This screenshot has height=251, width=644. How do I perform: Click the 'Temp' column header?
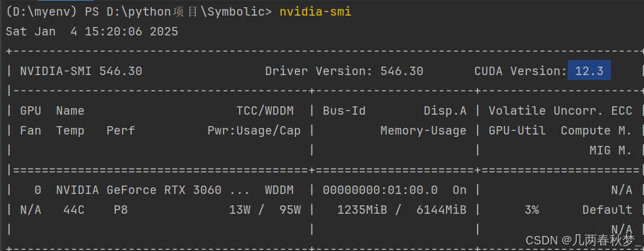(x=70, y=131)
